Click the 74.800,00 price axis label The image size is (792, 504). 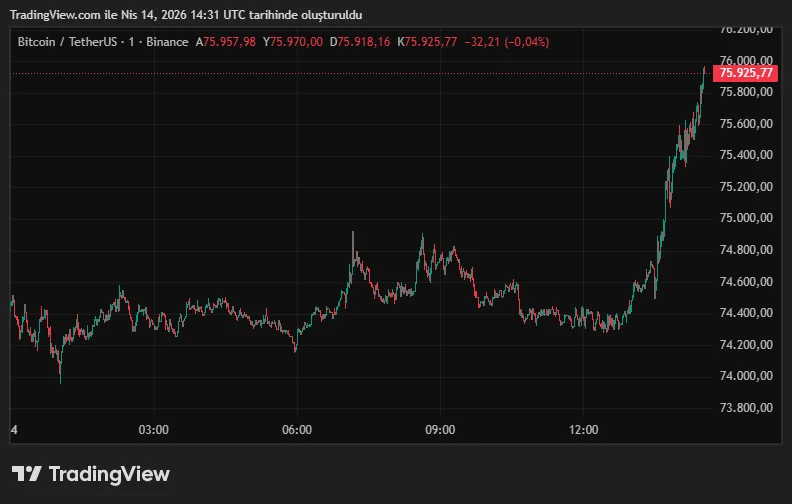(x=746, y=250)
